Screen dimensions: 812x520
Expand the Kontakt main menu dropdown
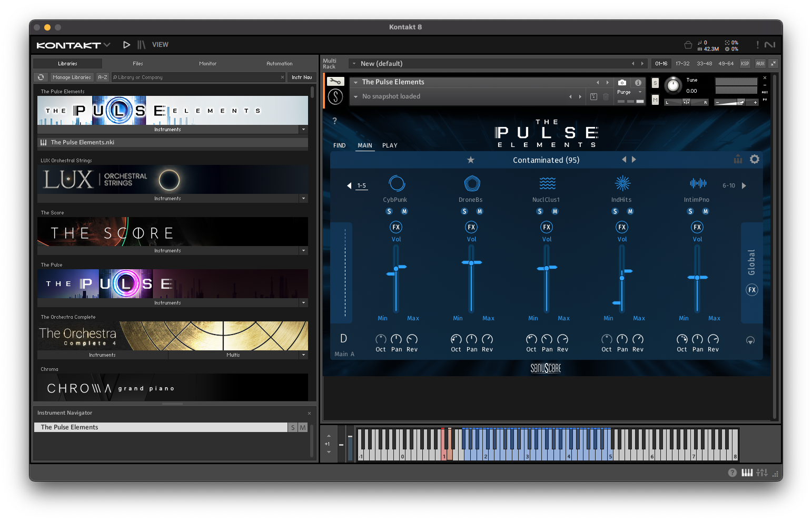tap(107, 45)
